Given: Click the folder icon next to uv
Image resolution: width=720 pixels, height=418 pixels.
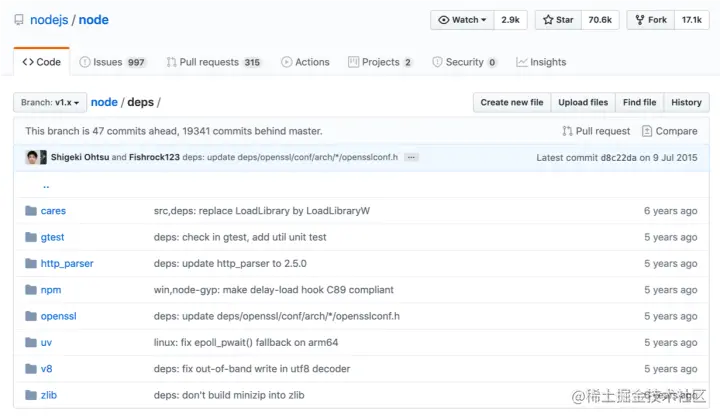Looking at the screenshot, I should 31,342.
